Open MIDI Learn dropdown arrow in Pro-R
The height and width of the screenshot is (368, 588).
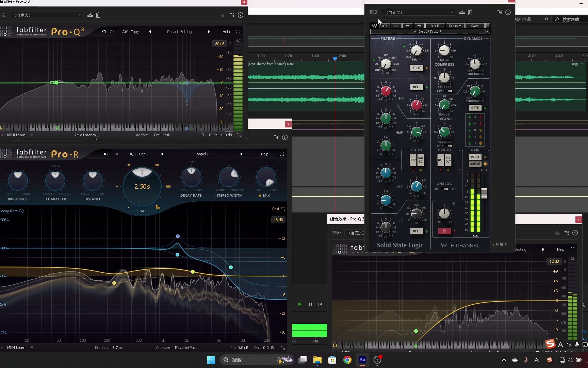32,348
